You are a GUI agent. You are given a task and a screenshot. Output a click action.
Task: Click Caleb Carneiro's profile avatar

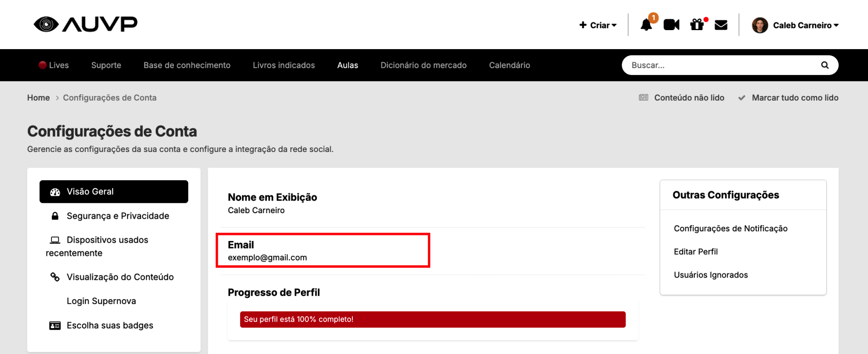759,25
